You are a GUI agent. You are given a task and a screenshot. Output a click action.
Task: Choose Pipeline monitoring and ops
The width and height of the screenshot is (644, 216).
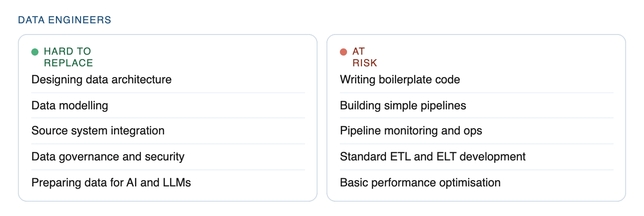click(x=411, y=131)
